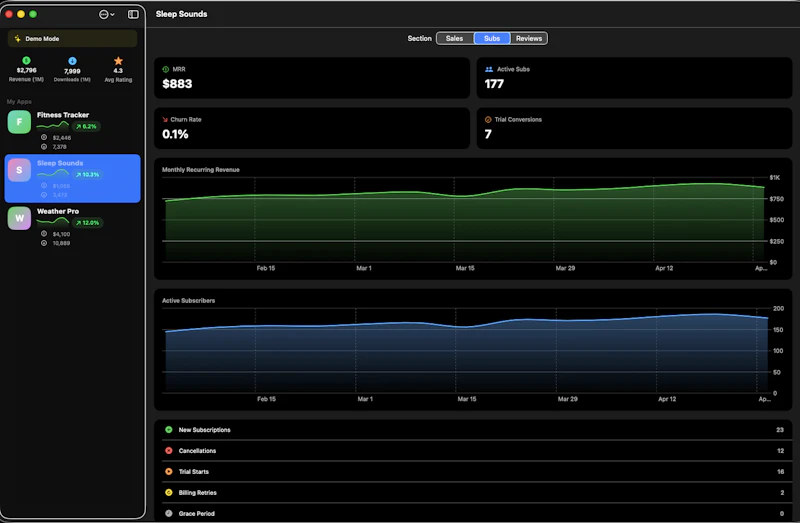Click the Monthly Recurring Revenue chart title

click(x=201, y=170)
